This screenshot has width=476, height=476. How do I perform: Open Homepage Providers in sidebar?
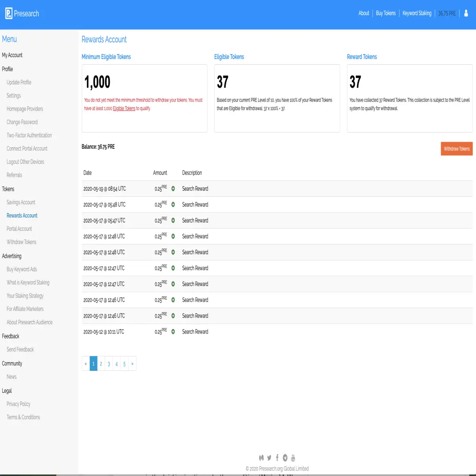pyautogui.click(x=25, y=109)
